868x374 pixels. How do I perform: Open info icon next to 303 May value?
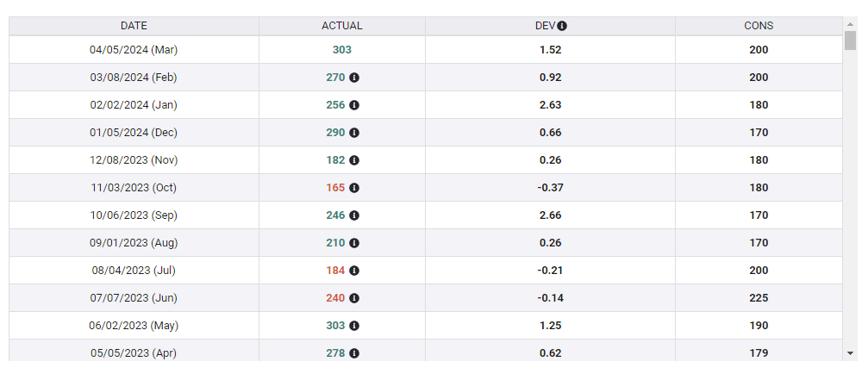[354, 326]
